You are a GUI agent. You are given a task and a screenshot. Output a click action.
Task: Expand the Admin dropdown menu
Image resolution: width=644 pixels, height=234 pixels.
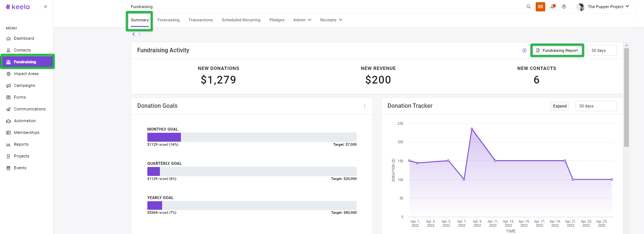pyautogui.click(x=302, y=20)
